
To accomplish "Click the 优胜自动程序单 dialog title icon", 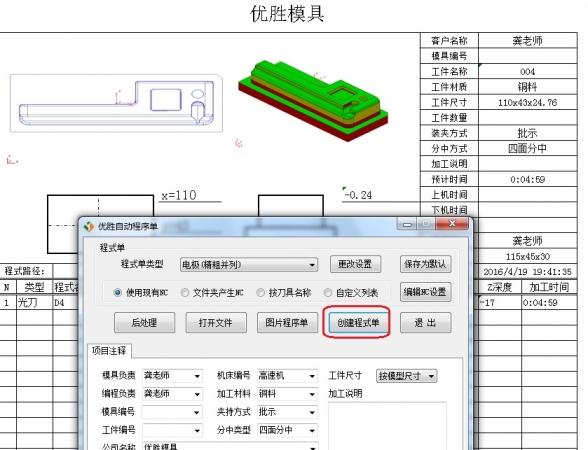I will coord(89,226).
